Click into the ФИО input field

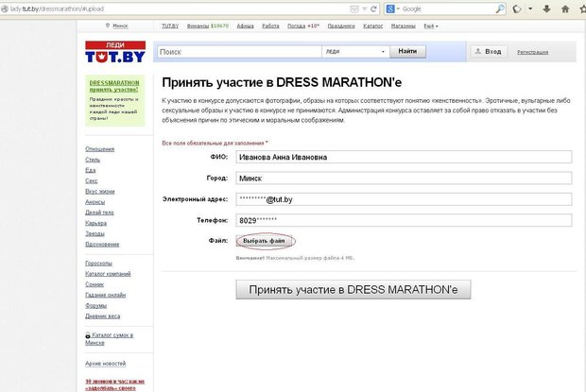tap(404, 157)
